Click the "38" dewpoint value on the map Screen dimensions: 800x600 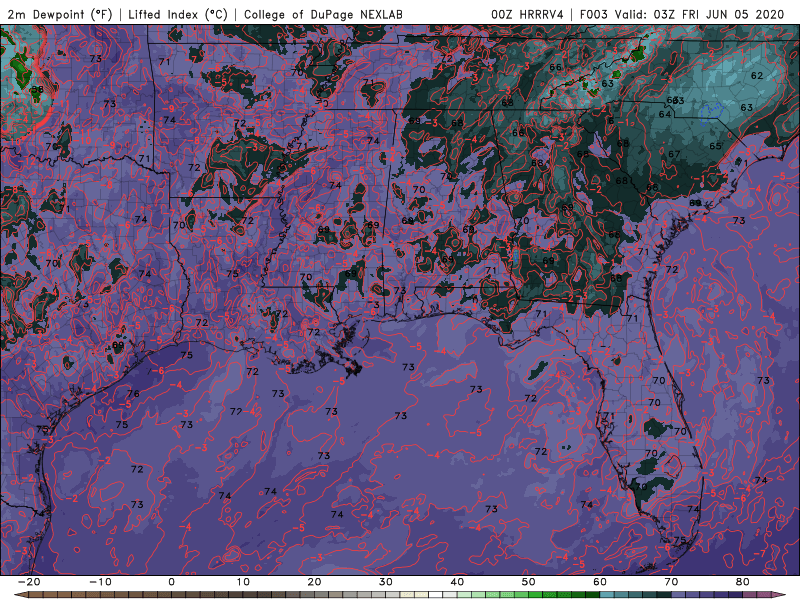[37, 89]
